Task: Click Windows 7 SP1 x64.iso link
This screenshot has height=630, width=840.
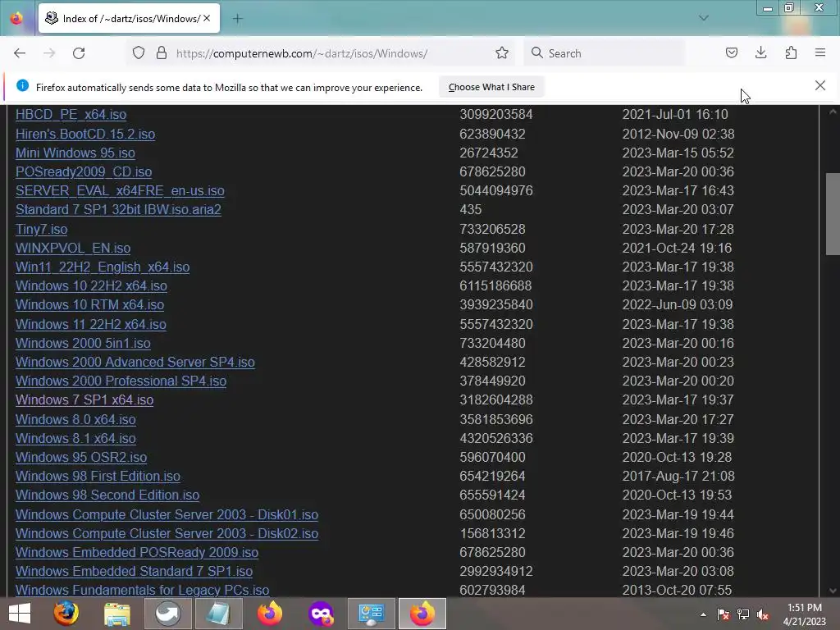Action: point(84,400)
